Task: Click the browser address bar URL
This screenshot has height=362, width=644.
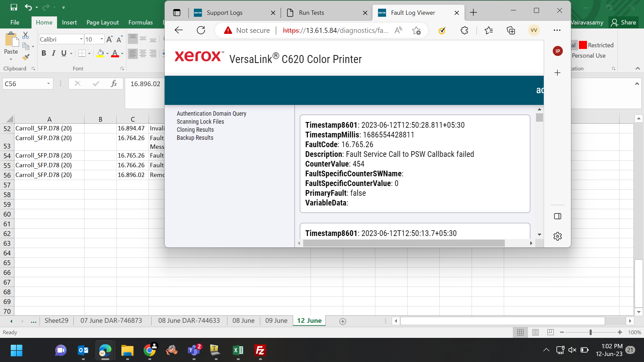Action: click(335, 31)
